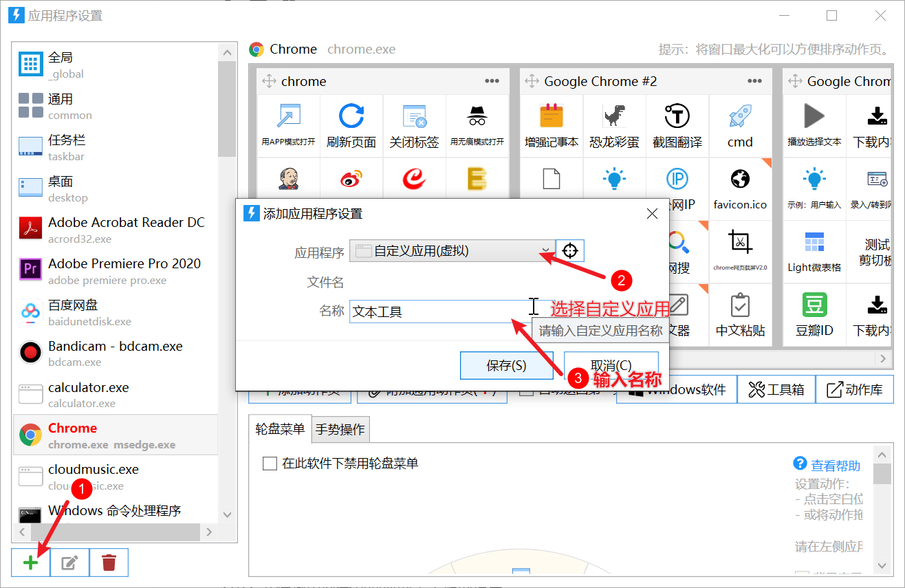Open the Google Chrome #2 three-dots menu
Image resolution: width=905 pixels, height=588 pixels.
(755, 81)
